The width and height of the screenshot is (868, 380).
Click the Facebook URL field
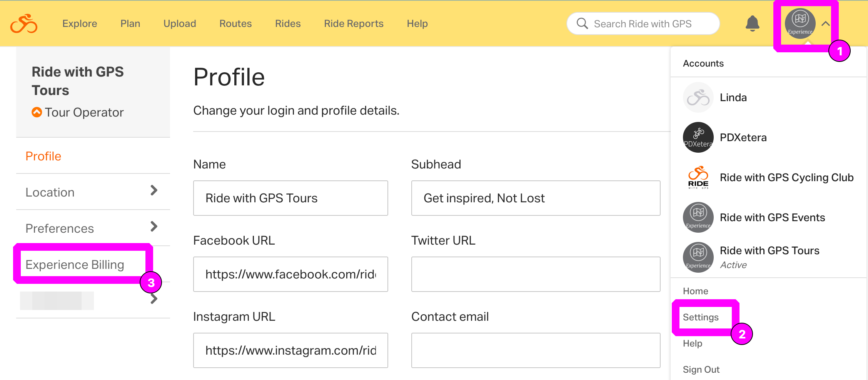coord(290,274)
